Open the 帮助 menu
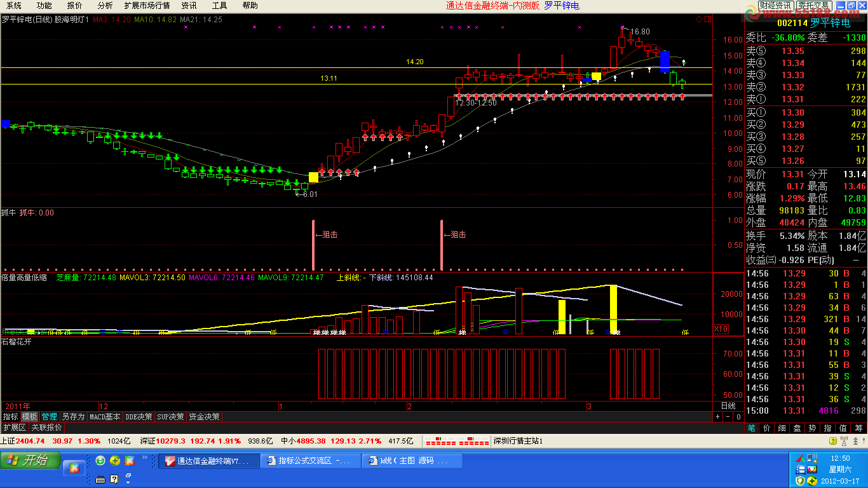 pos(250,6)
